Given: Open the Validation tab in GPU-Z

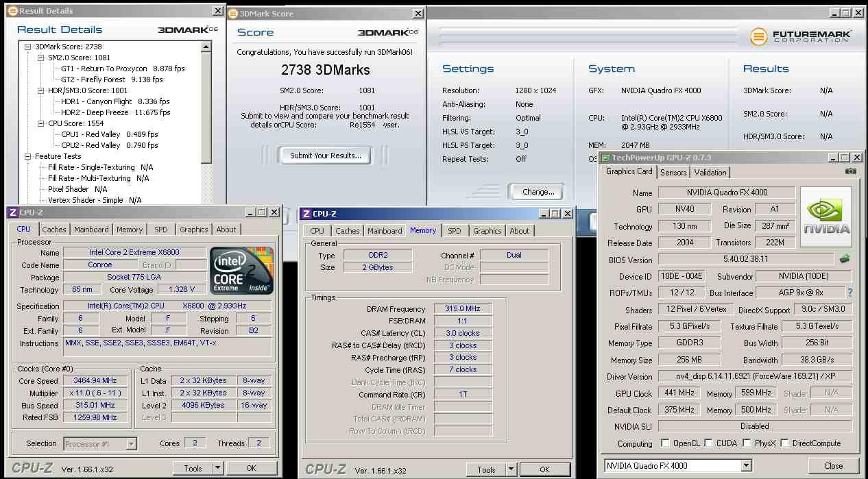Looking at the screenshot, I should point(710,173).
